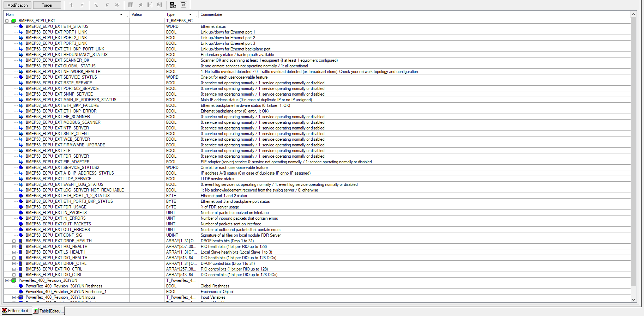Expand the DROP_HEALTH array node
644x316 pixels.
coord(14,241)
